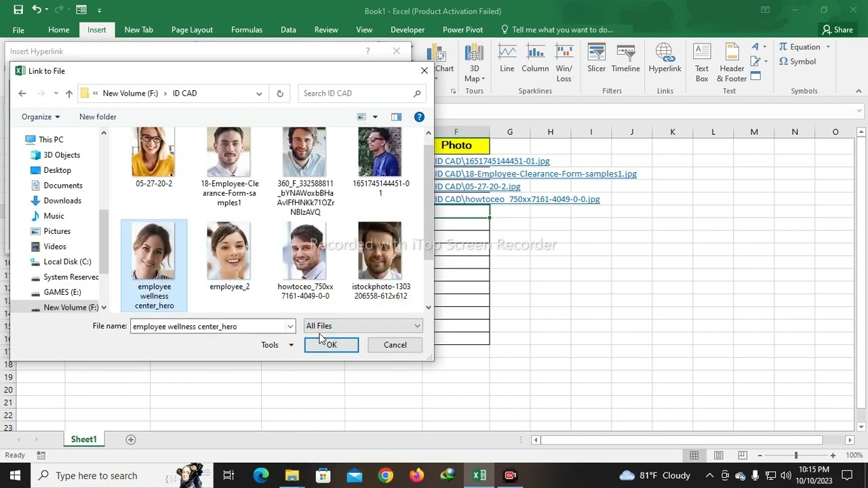Insert Header & Footer
This screenshot has width=868, height=488.
coord(732,63)
